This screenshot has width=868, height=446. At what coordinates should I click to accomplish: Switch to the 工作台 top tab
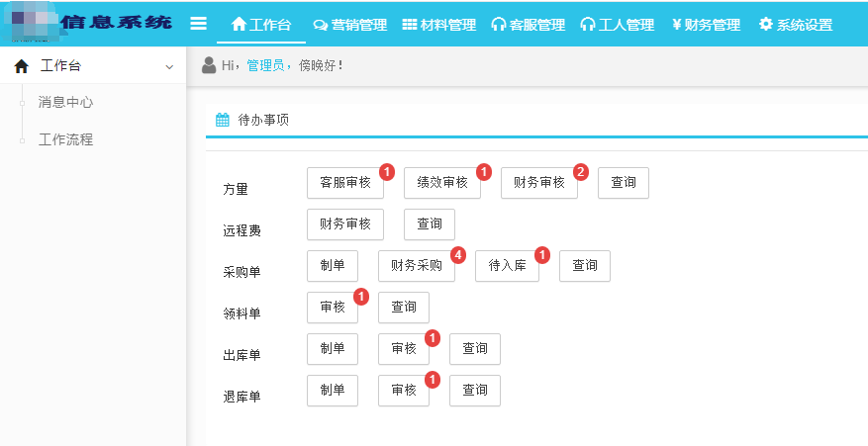(260, 25)
